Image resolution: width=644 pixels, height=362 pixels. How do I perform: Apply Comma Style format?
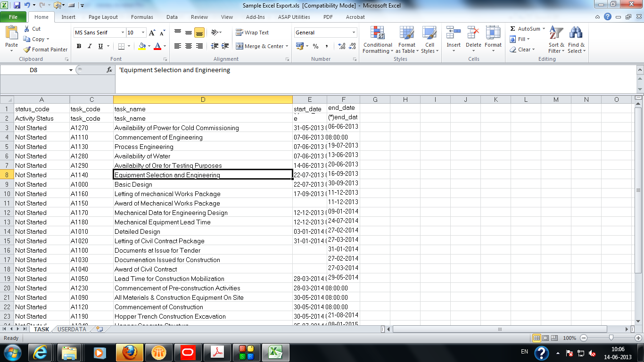tap(327, 46)
